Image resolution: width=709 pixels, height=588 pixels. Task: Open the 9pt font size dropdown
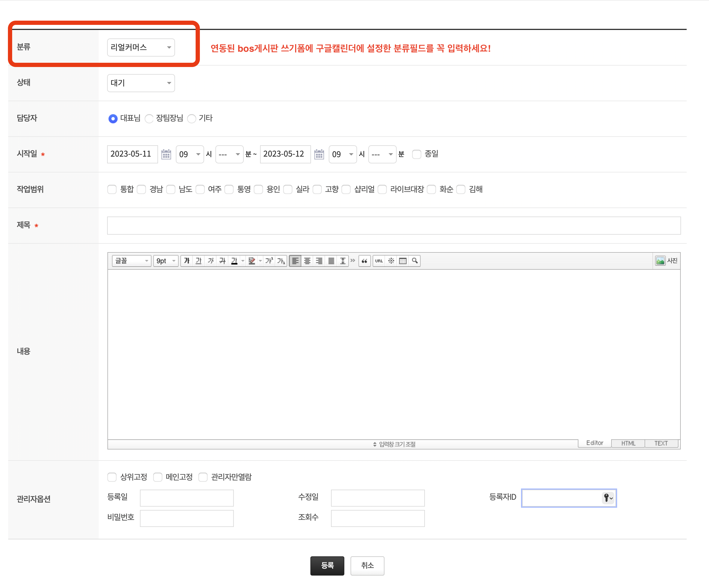click(x=165, y=261)
